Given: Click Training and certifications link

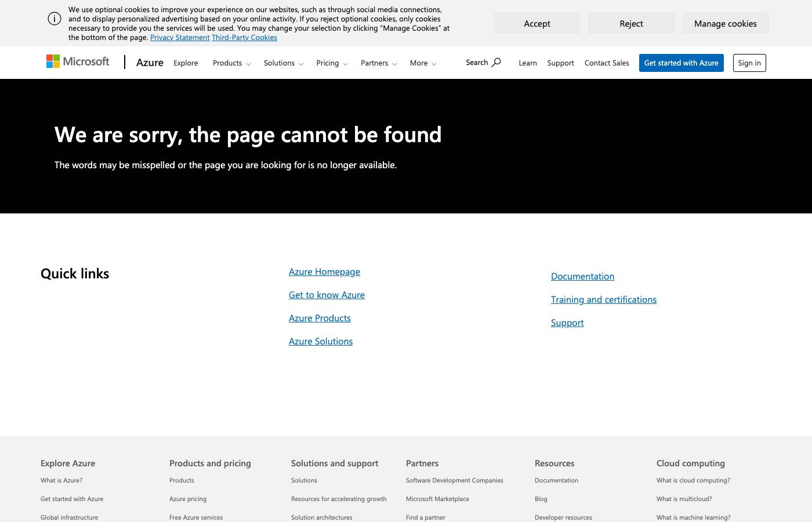Looking at the screenshot, I should click(604, 299).
